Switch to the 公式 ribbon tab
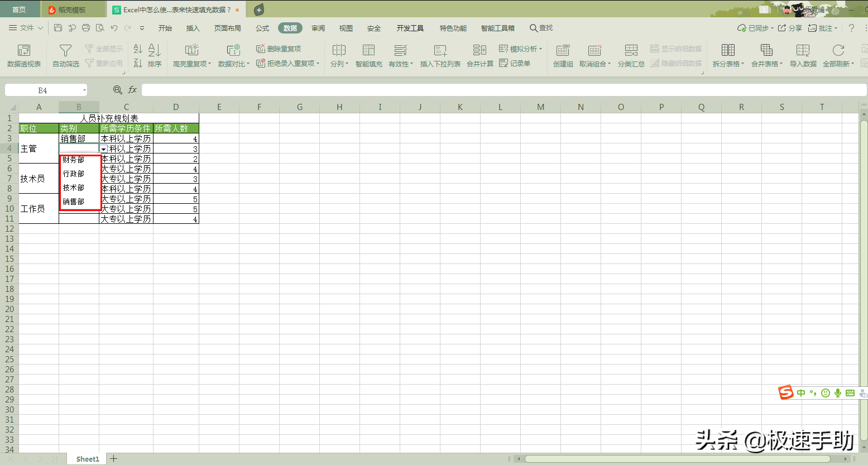The image size is (868, 465). coord(262,28)
